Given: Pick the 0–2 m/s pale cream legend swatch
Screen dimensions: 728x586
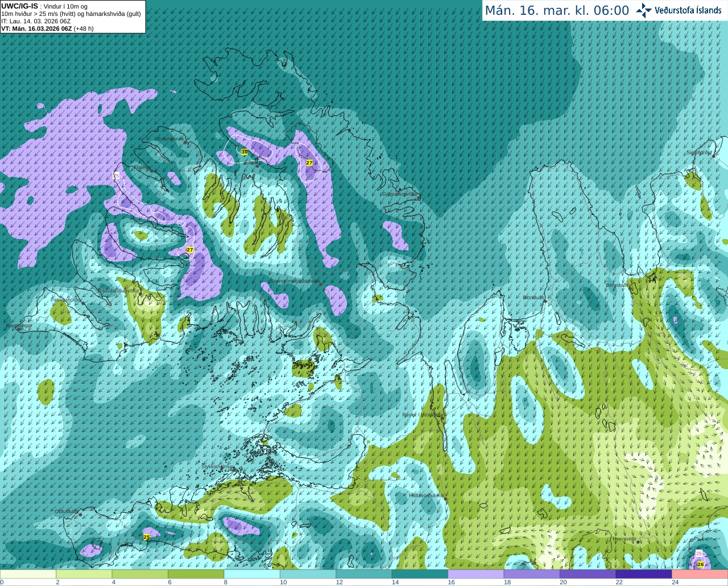Looking at the screenshot, I should [28, 574].
